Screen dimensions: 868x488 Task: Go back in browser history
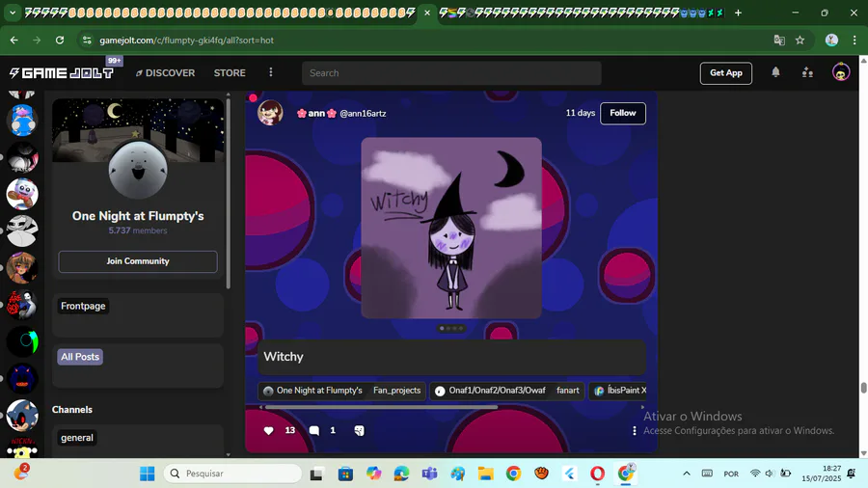tap(14, 40)
